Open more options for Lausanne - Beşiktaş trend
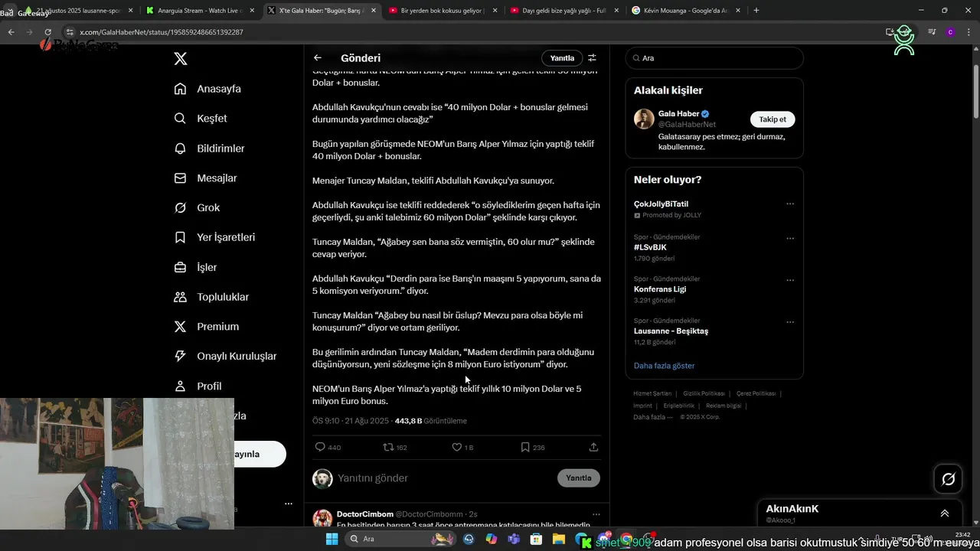 [790, 322]
